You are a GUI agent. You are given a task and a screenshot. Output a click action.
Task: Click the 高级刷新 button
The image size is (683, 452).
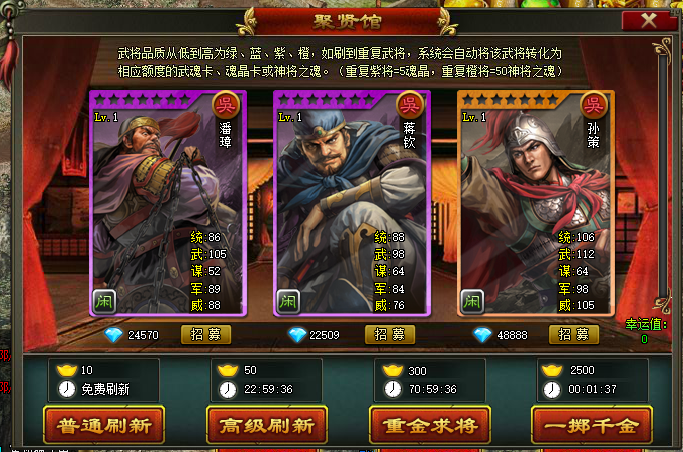click(267, 425)
